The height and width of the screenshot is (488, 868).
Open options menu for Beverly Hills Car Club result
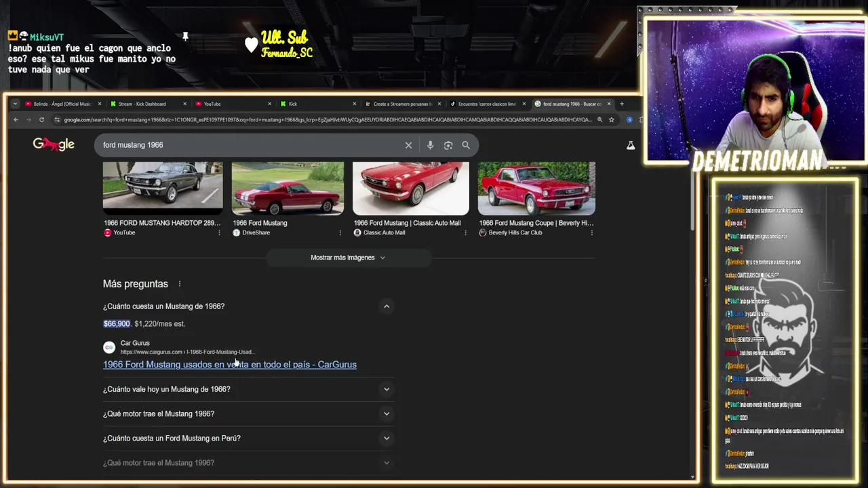[591, 232]
